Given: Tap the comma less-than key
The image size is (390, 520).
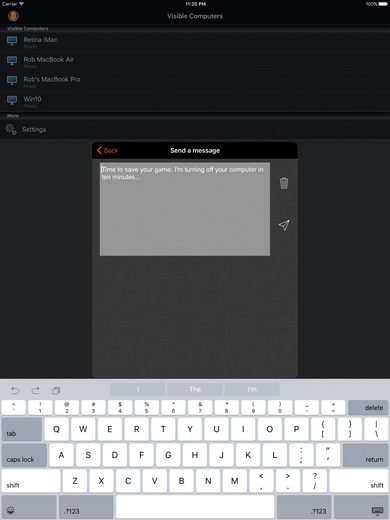Looking at the screenshot, I should (x=261, y=481).
